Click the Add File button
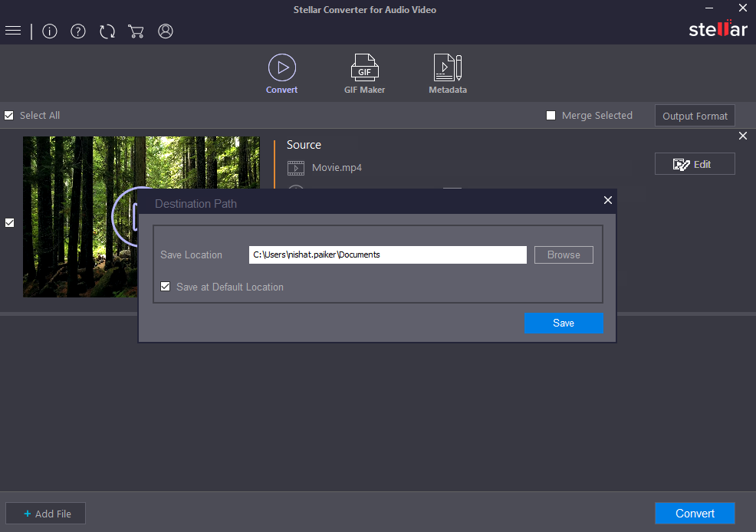Screen dimensions: 756x532 pos(45,514)
